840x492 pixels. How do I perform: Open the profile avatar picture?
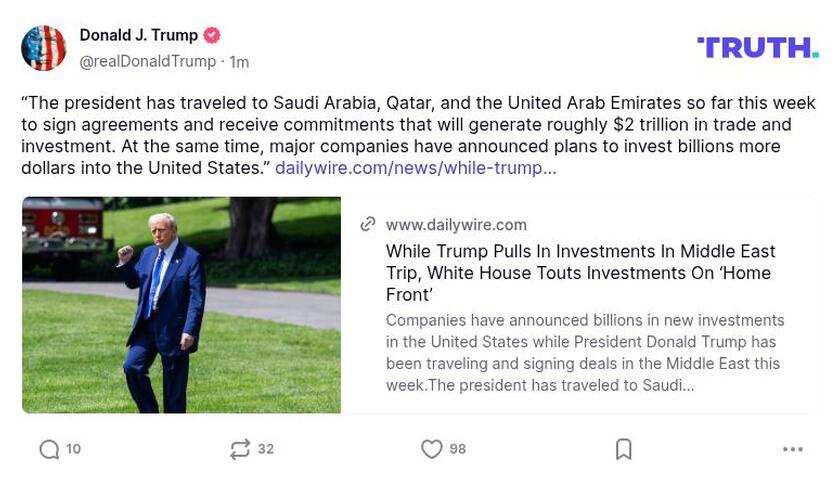(x=44, y=48)
